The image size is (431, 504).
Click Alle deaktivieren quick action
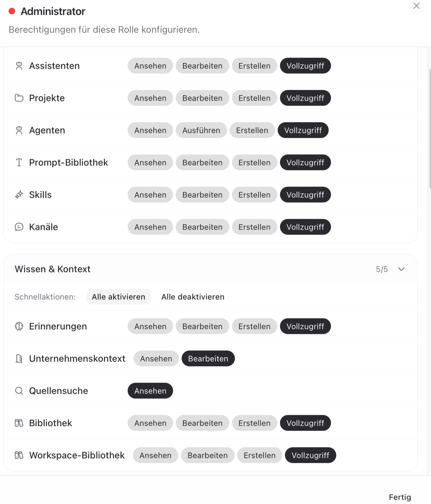click(193, 297)
